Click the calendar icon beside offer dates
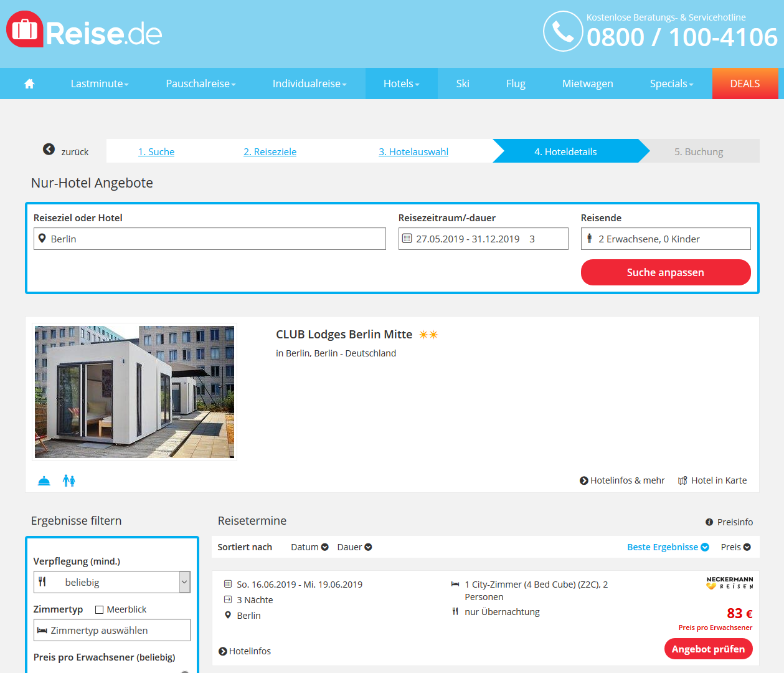The image size is (784, 673). tap(228, 585)
